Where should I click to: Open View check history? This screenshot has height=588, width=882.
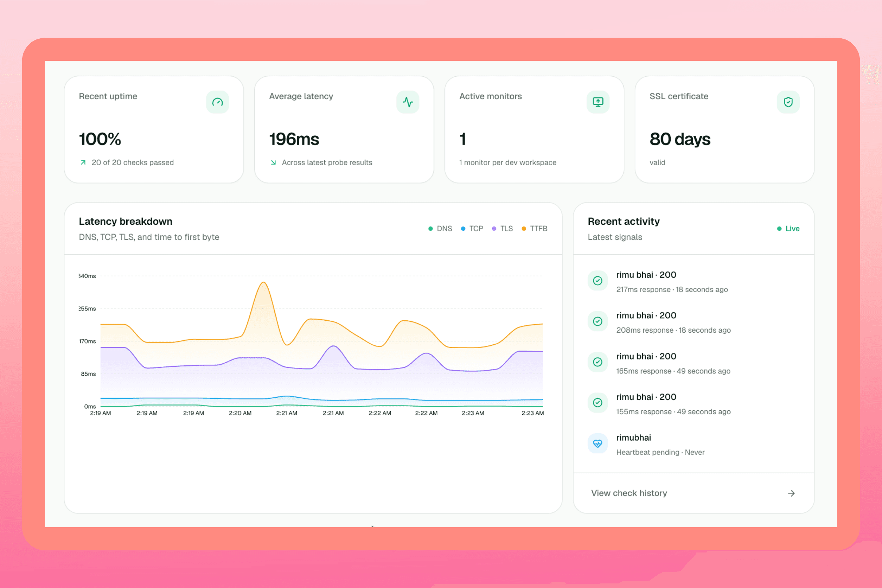tap(694, 493)
